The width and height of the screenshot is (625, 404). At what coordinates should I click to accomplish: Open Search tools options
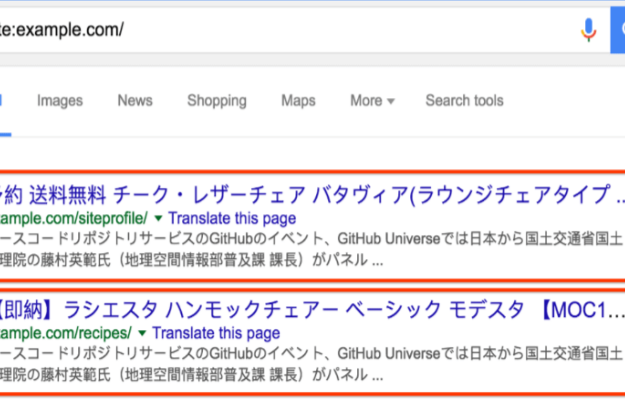point(464,100)
